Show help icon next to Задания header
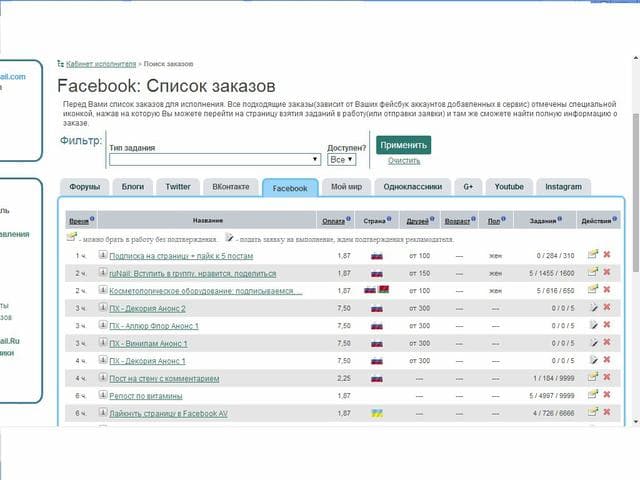Image resolution: width=640 pixels, height=480 pixels. pyautogui.click(x=560, y=219)
